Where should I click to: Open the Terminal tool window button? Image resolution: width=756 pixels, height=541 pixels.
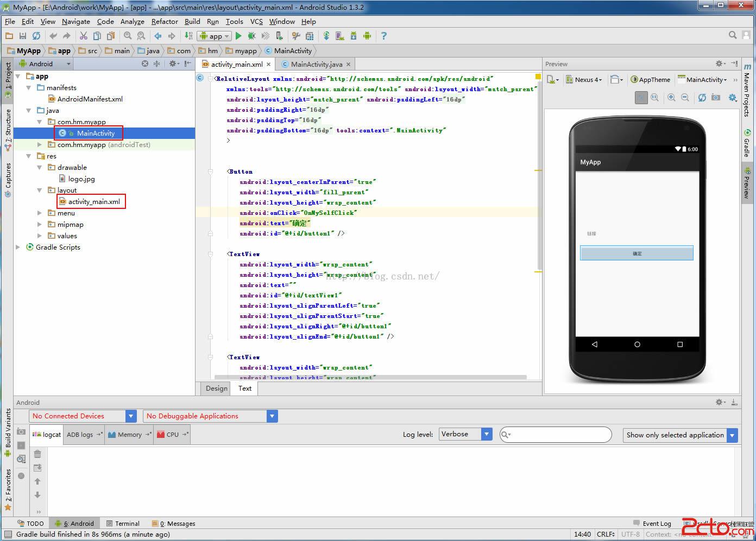click(123, 524)
